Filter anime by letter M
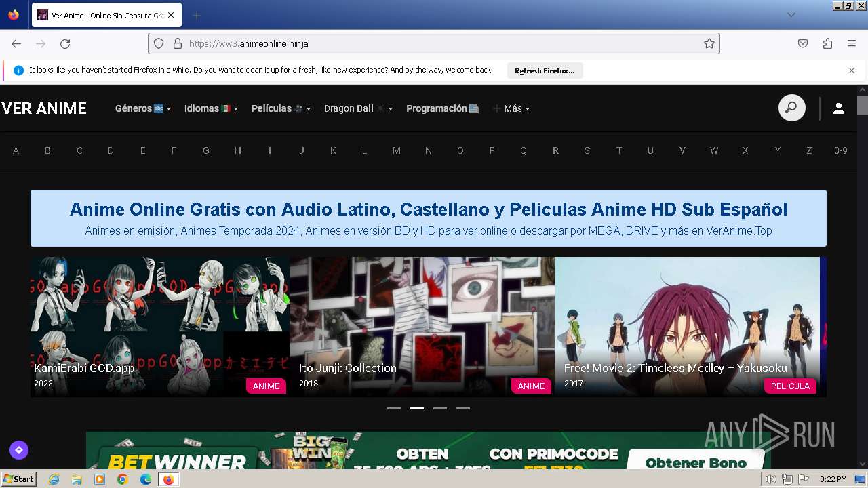The image size is (868, 488). coord(397,150)
